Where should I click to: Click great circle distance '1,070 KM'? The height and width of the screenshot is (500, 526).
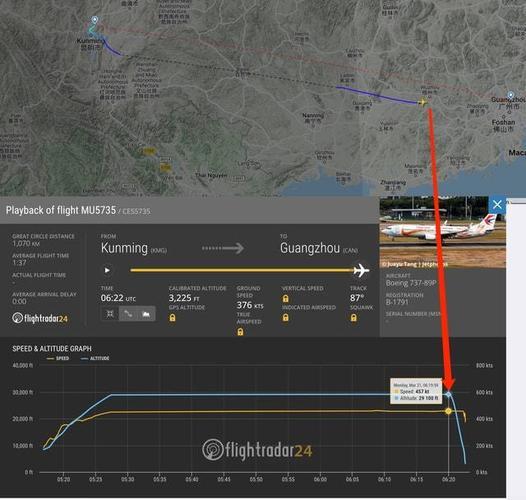point(26,244)
